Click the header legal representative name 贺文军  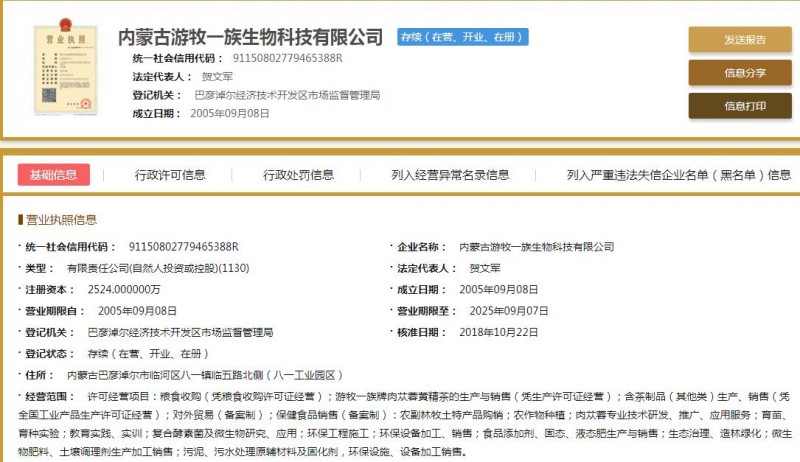point(217,76)
